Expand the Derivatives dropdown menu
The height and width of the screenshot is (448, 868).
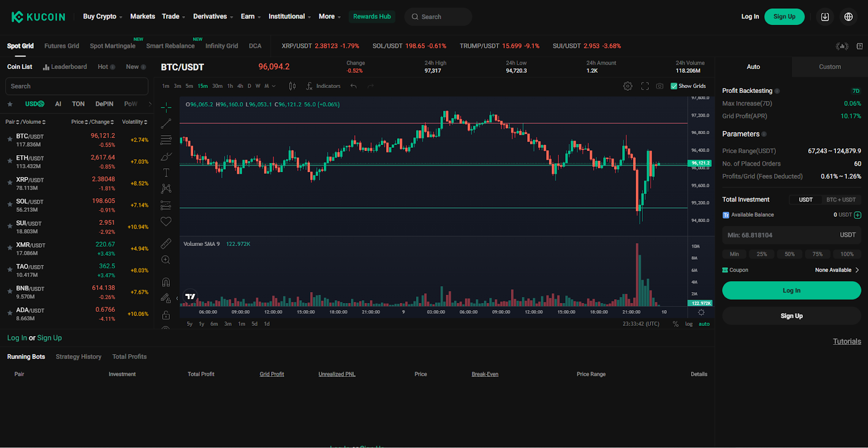[213, 17]
